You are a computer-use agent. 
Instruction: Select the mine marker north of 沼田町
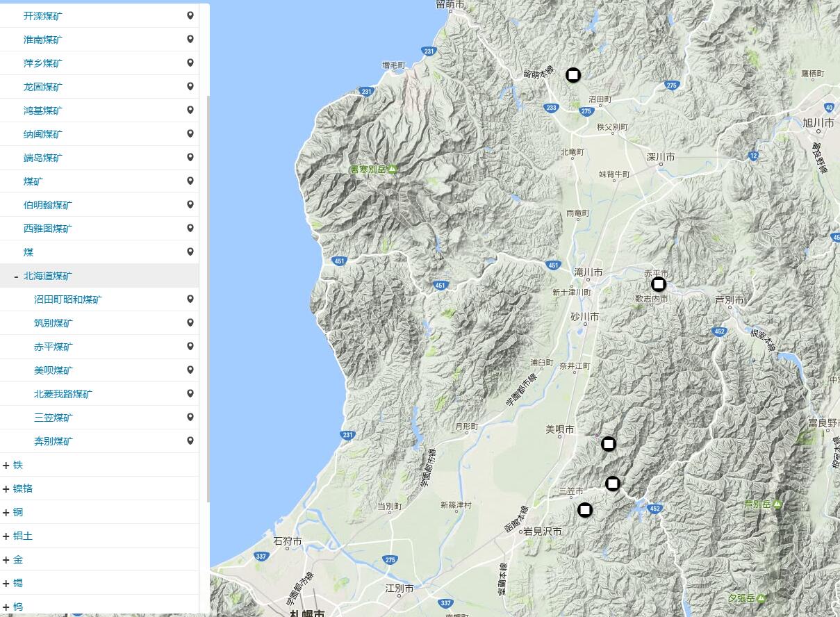(x=573, y=75)
